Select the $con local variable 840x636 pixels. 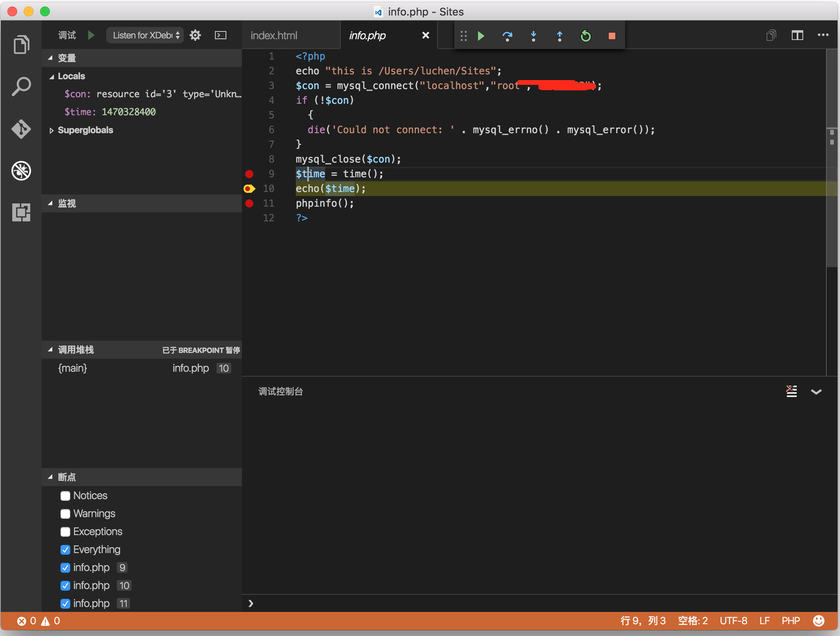141,94
